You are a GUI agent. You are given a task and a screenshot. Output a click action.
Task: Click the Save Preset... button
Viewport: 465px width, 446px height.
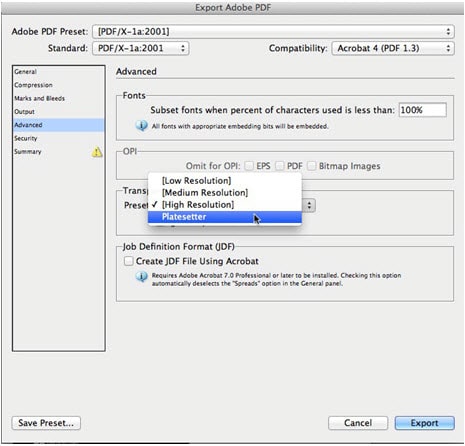pos(46,423)
